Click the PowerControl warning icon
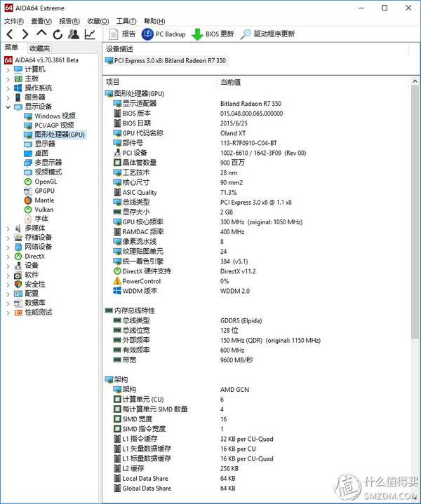 click(x=117, y=281)
